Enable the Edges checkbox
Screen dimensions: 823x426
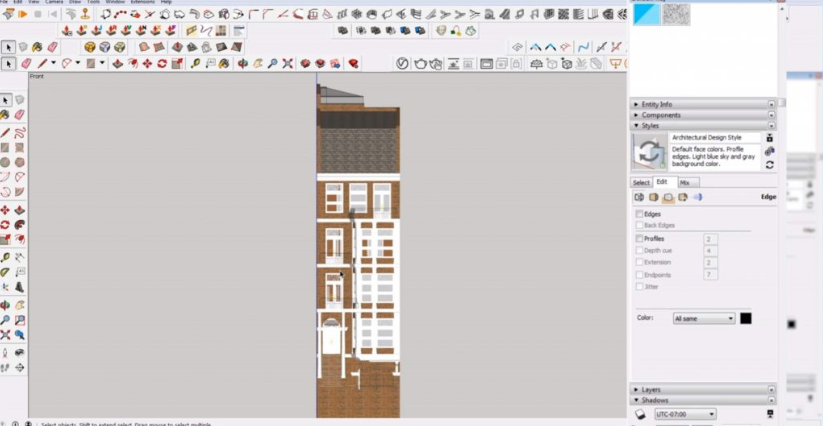tap(639, 214)
